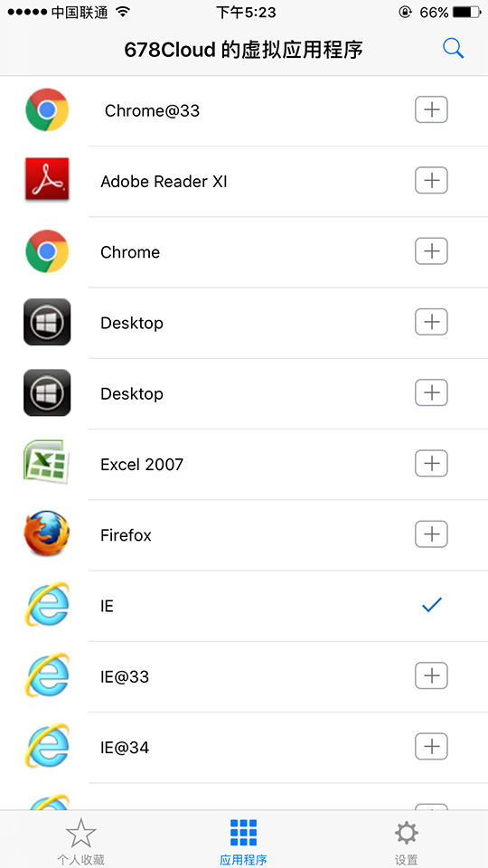Add Firefox using its plus button
The width and height of the screenshot is (488, 868).
pyautogui.click(x=432, y=534)
